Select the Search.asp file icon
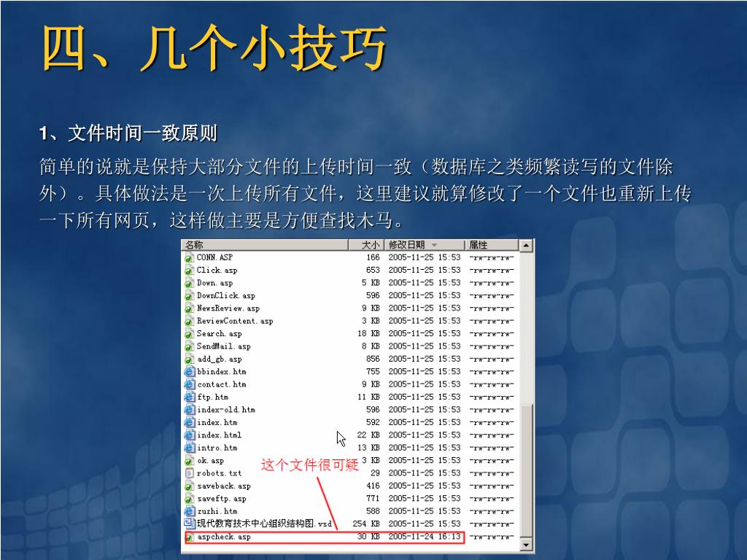Image resolution: width=747 pixels, height=560 pixels. 189,334
